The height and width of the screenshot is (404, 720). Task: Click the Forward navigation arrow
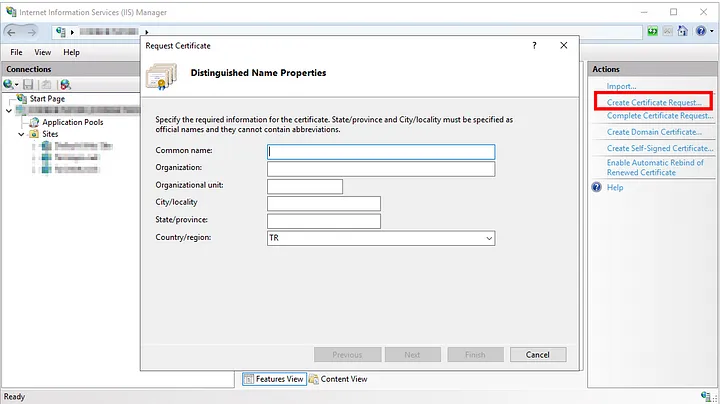(x=31, y=32)
